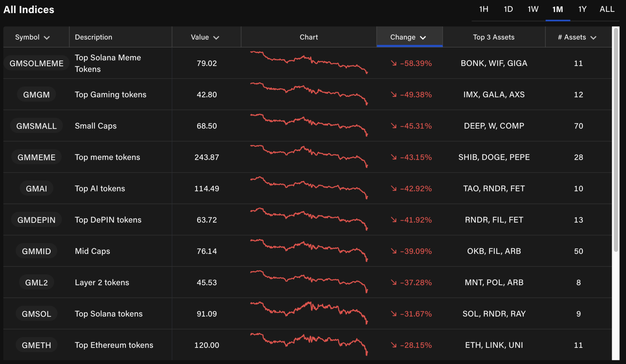
Task: Show ALL time range data
Action: pyautogui.click(x=607, y=9)
